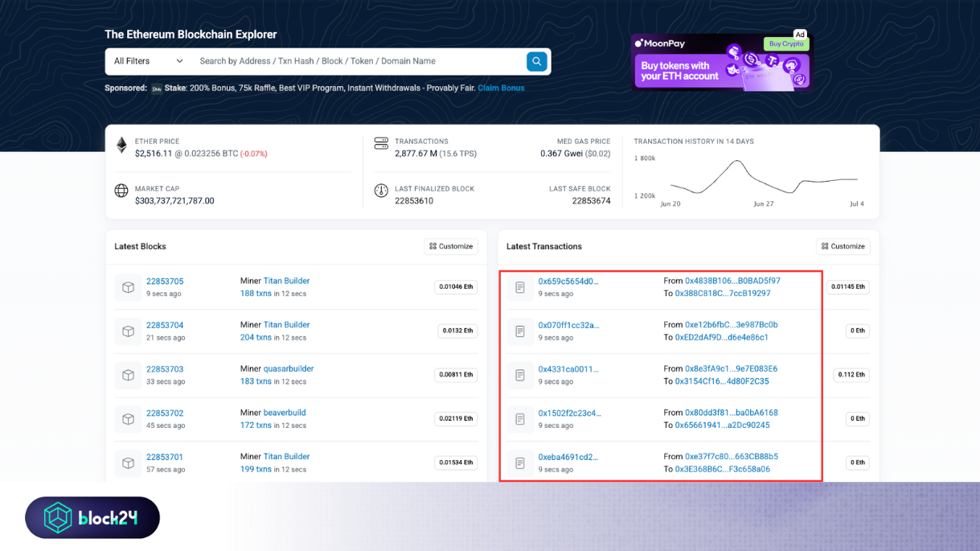The height and width of the screenshot is (551, 980).
Task: Open Titan Builder miner of block 22853705
Action: click(x=286, y=281)
